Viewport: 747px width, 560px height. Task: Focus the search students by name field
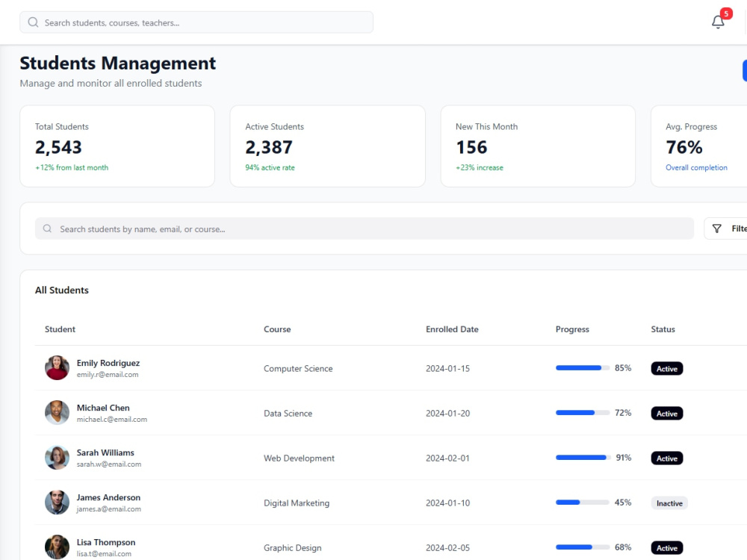pyautogui.click(x=365, y=228)
